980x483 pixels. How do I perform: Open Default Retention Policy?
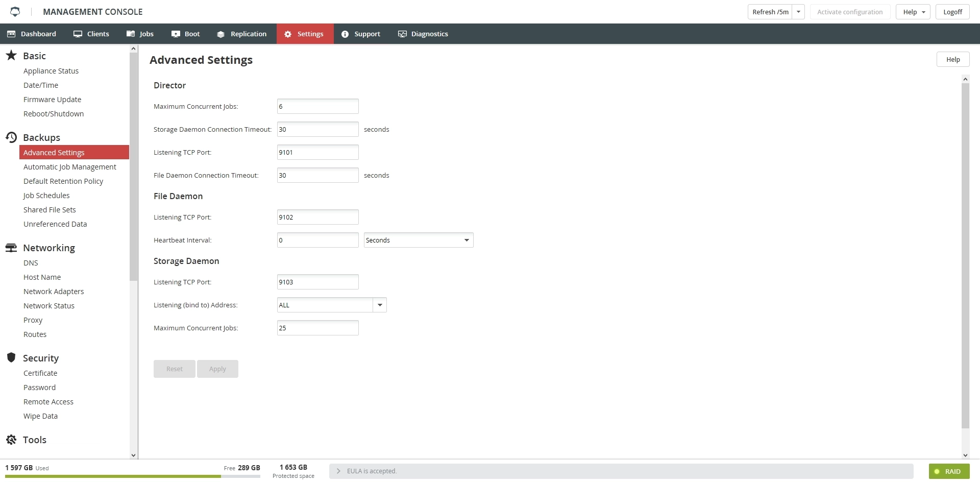point(63,181)
